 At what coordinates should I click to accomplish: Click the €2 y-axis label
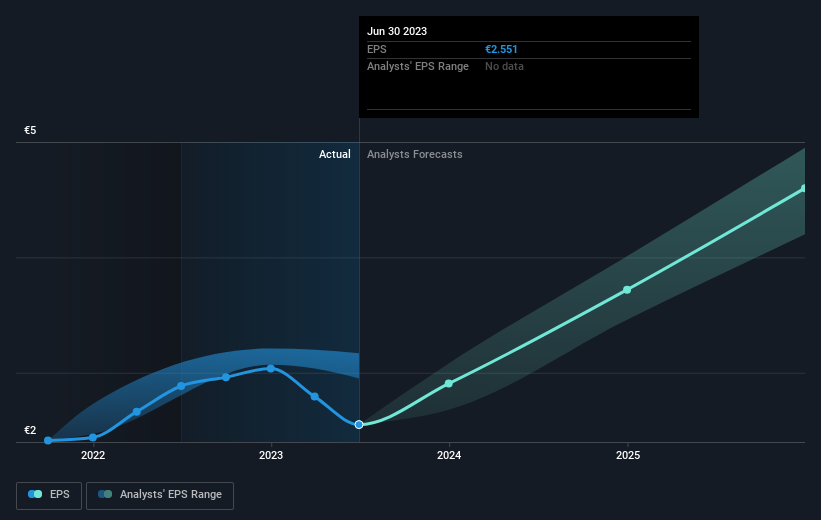coord(30,430)
